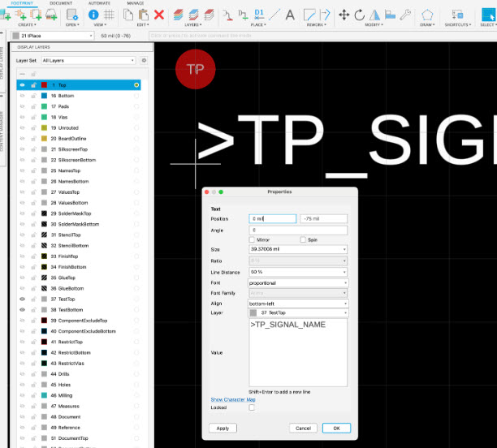
Task: Open the Show Character Map link
Action: [233, 400]
